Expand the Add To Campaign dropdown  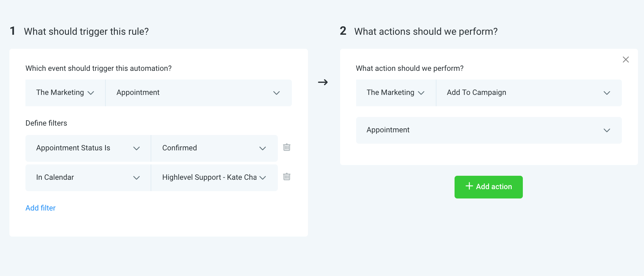(529, 93)
